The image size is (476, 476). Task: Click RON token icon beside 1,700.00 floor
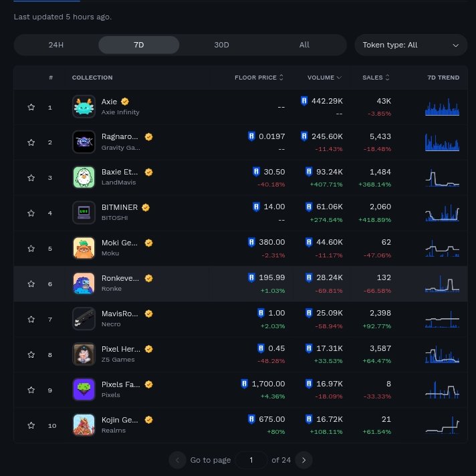tap(245, 384)
